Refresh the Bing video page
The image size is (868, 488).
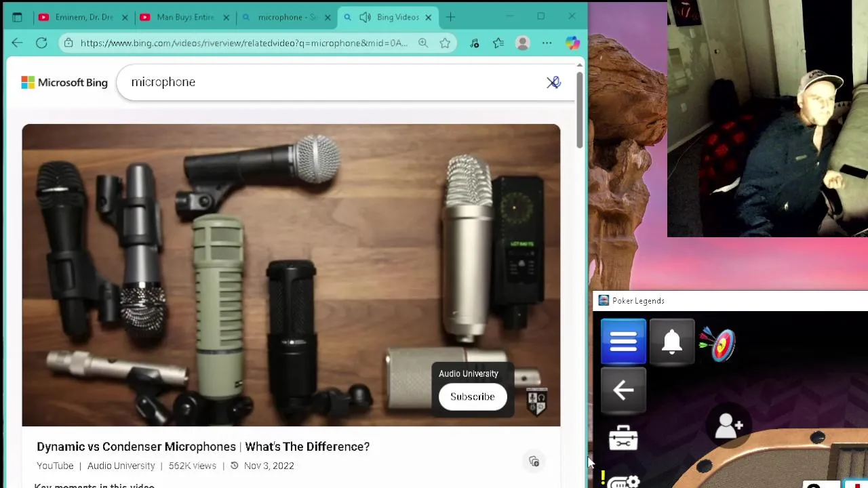click(41, 43)
